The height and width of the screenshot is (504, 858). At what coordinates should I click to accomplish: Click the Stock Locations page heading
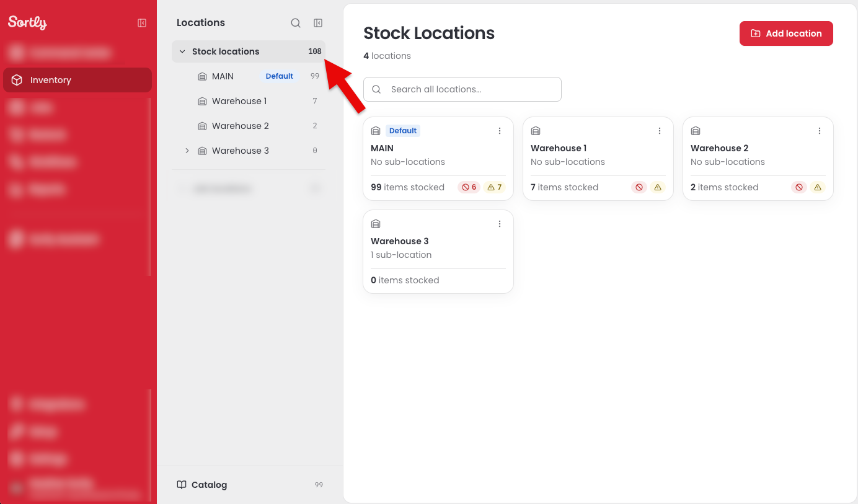[x=429, y=33]
